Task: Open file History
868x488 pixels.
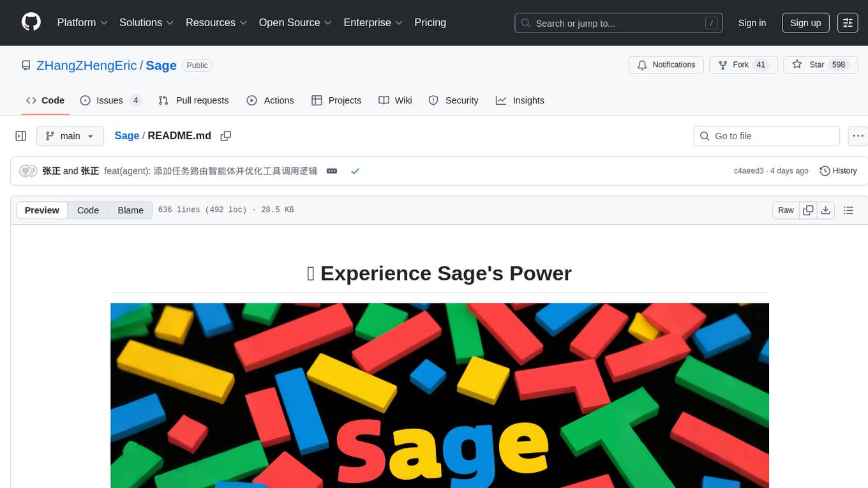Action: 838,171
